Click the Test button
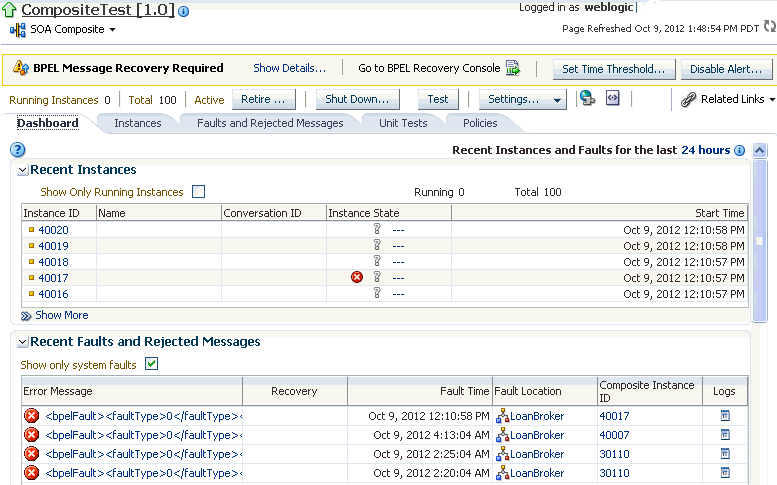 pos(438,99)
